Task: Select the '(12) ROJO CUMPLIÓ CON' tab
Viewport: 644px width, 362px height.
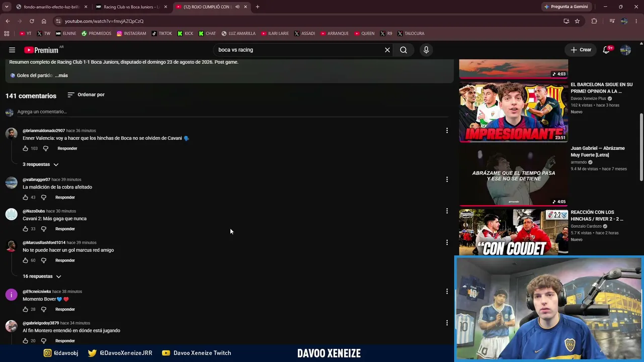Action: (206, 7)
